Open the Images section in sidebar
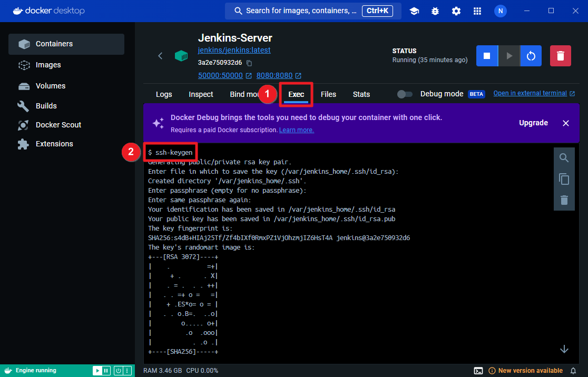Image resolution: width=588 pixels, height=377 pixels. [66, 65]
